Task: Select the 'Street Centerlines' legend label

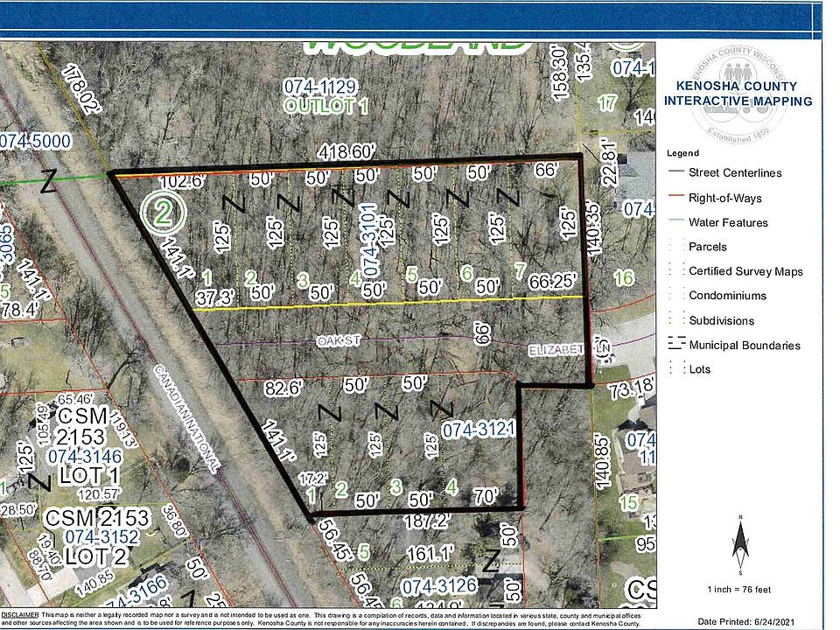Action: pos(735,172)
